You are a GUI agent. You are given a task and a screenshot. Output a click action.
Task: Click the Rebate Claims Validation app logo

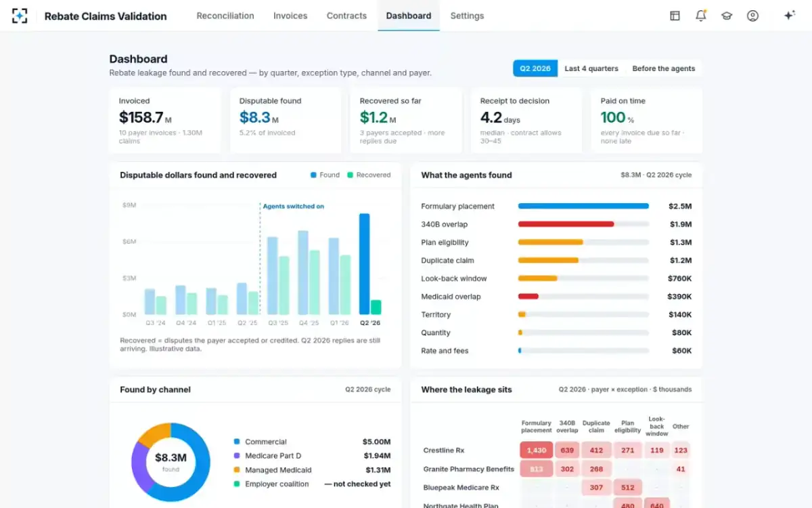[x=20, y=16]
